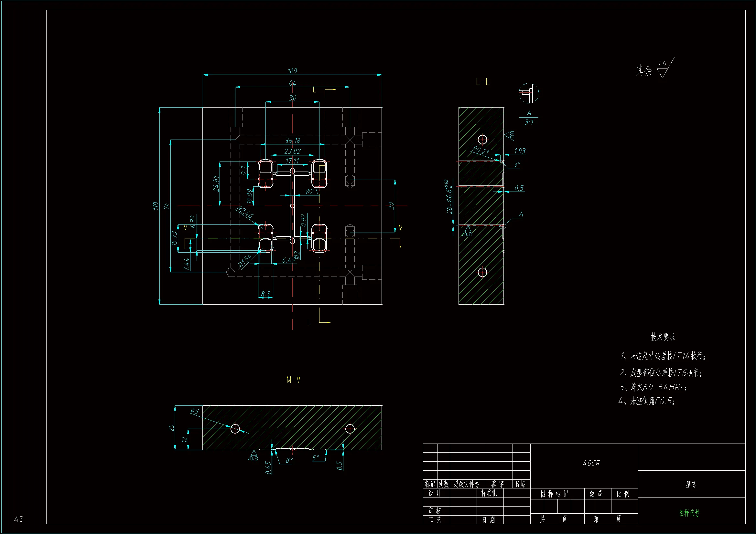756x534 pixels.
Task: Select the 36.18 dimension text
Action: tap(292, 141)
